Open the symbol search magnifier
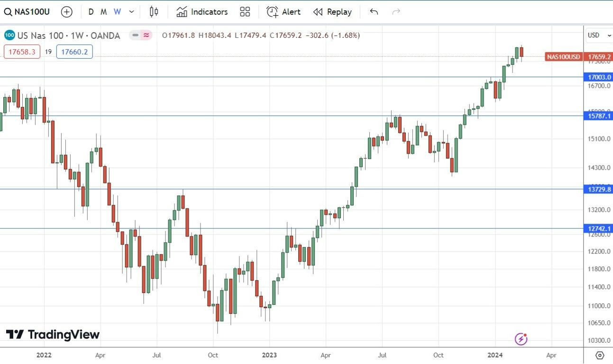Viewport: 613px width, 364px height. 8,11
